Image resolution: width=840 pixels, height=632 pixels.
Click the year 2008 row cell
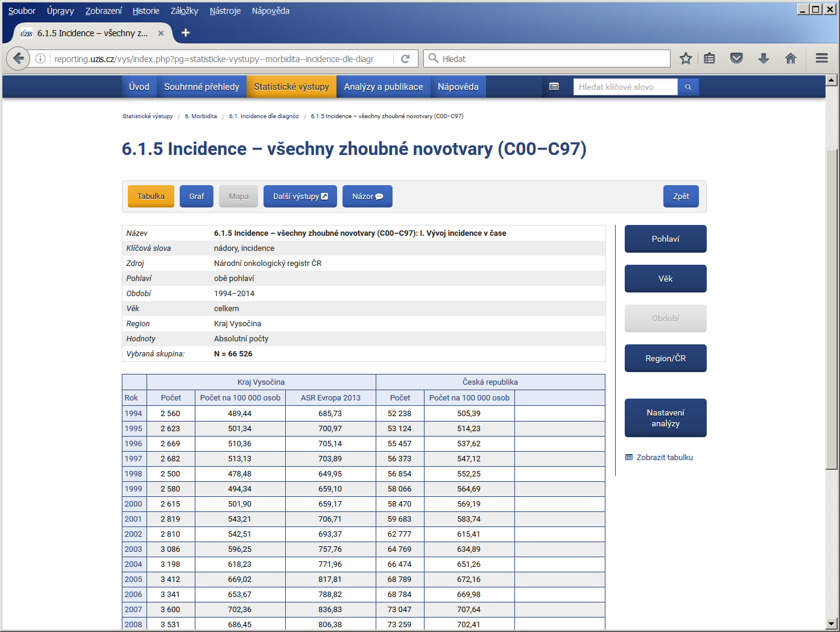click(x=134, y=625)
